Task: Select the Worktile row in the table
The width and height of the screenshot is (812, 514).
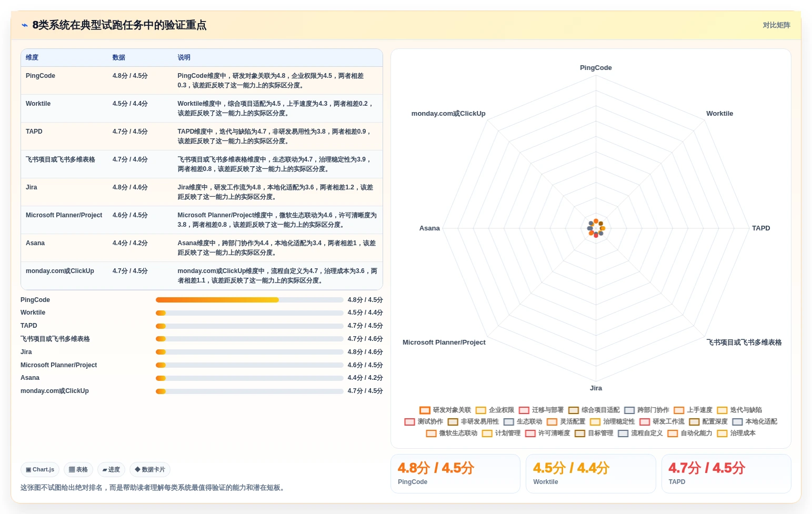Action: (x=202, y=108)
